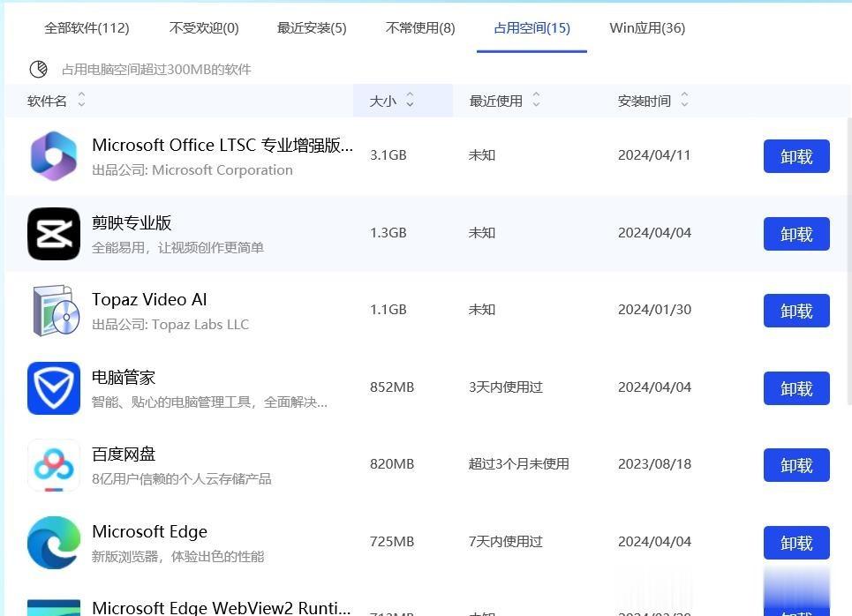Click 出品公司: Microsoft Corporation text
The height and width of the screenshot is (616, 852).
[192, 170]
